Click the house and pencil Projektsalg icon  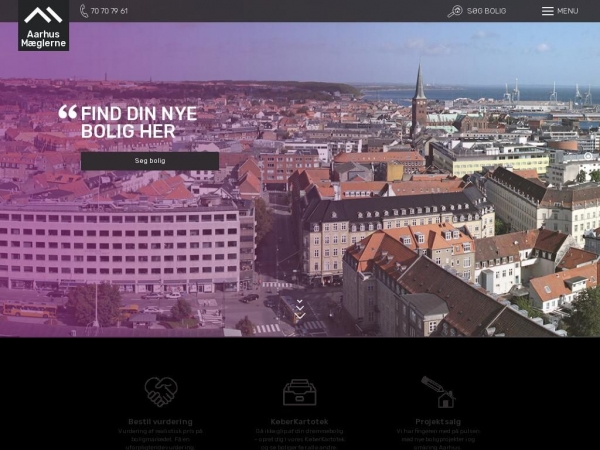pyautogui.click(x=438, y=391)
